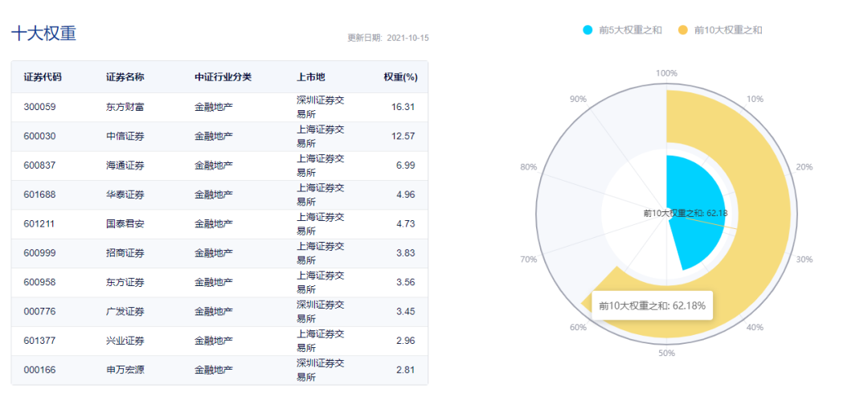The width and height of the screenshot is (868, 405).
Task: Click the weight value 4.73
Action: tap(406, 224)
